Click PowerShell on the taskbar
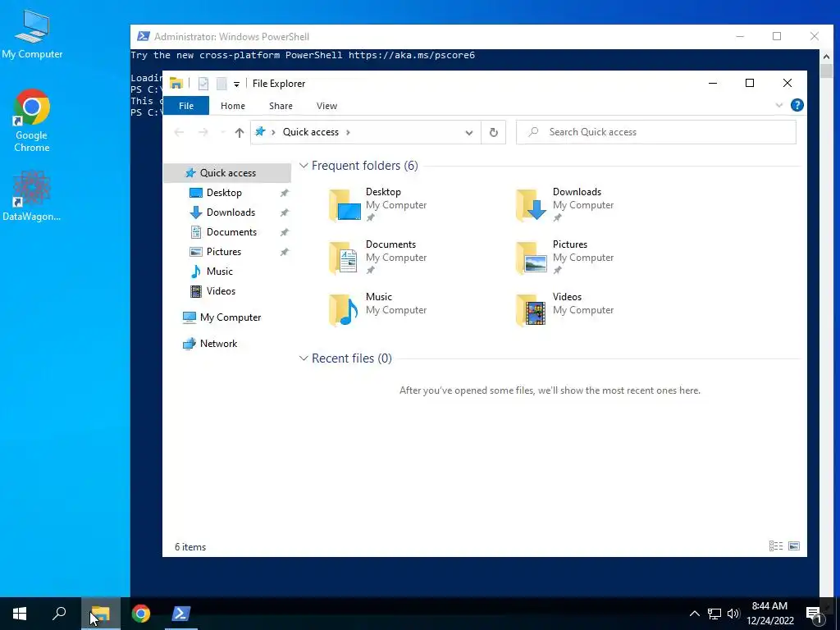 click(x=180, y=614)
